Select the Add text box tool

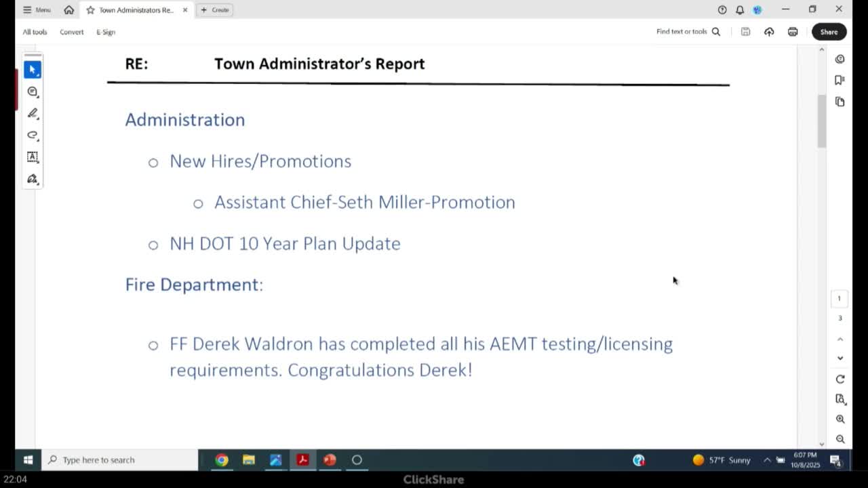[33, 157]
